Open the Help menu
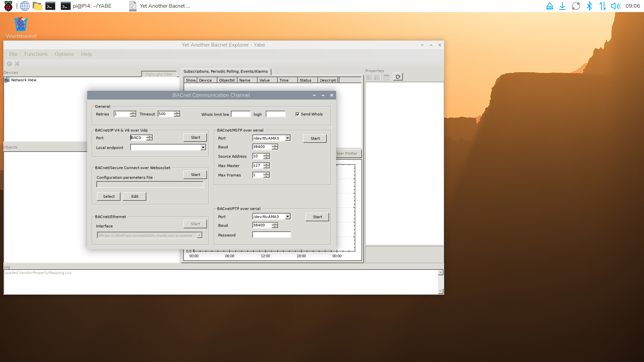This screenshot has width=644, height=362. (86, 54)
